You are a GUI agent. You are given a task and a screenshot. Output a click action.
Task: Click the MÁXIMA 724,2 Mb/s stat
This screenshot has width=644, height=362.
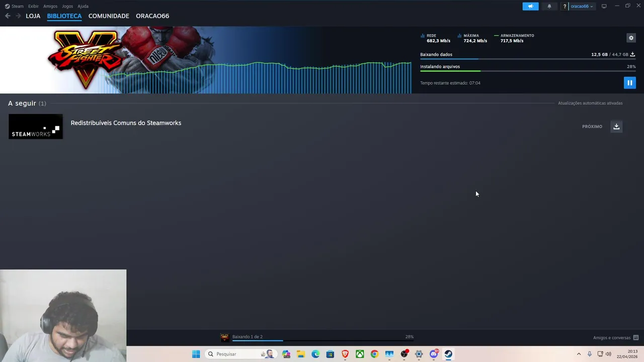tap(473, 38)
